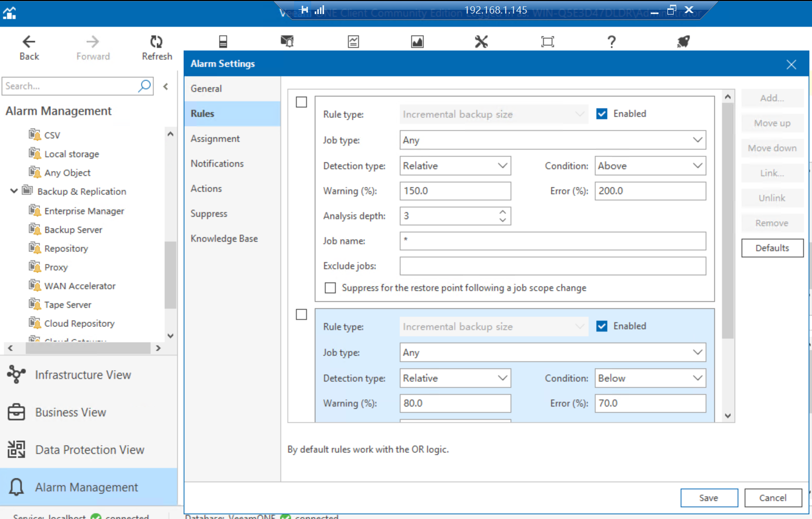Image resolution: width=812 pixels, height=519 pixels.
Task: Click the Move down button
Action: 772,148
